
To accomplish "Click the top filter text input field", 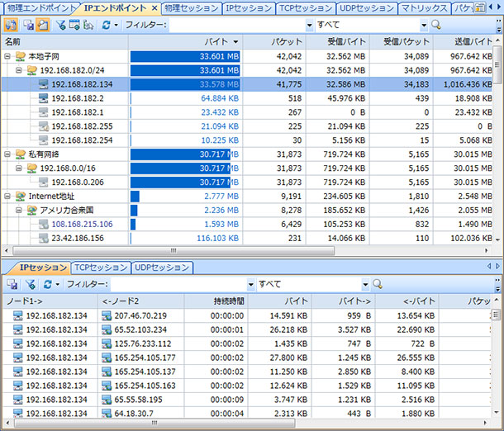I will 240,25.
